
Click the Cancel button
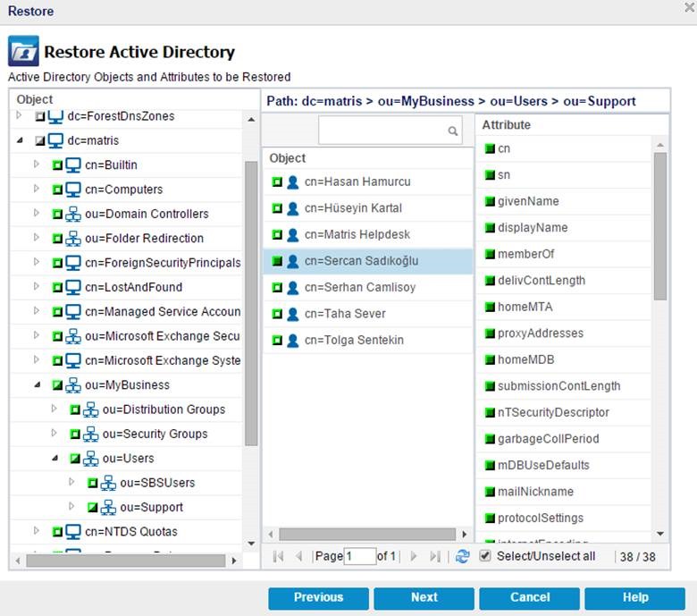pos(529,598)
